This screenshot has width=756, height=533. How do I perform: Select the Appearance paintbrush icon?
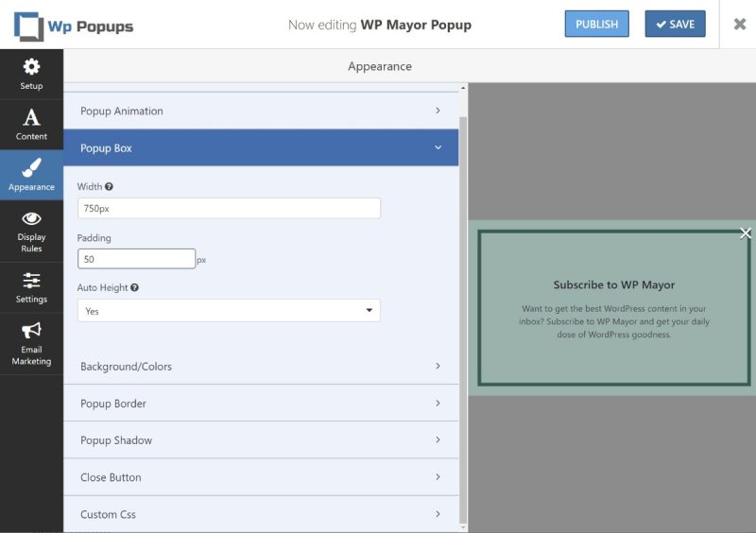pos(31,168)
